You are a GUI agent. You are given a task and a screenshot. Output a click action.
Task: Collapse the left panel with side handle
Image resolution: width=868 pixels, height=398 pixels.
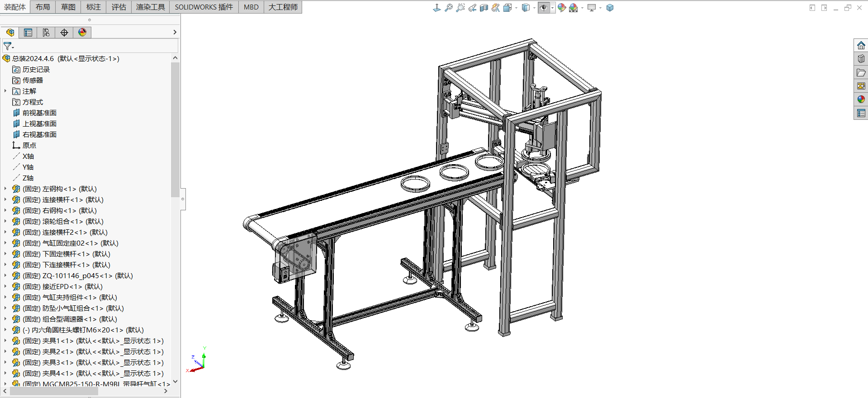pos(183,199)
